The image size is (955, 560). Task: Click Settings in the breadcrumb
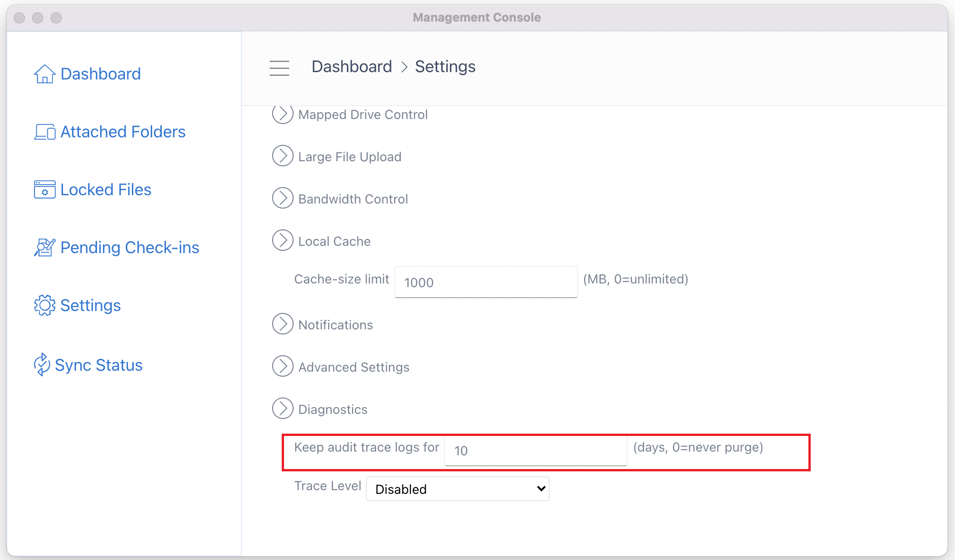[x=445, y=67]
